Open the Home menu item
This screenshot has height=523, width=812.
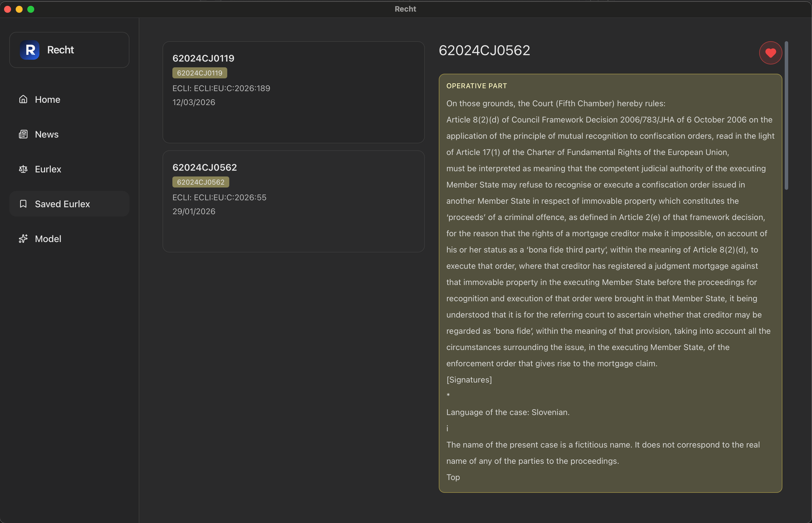48,100
